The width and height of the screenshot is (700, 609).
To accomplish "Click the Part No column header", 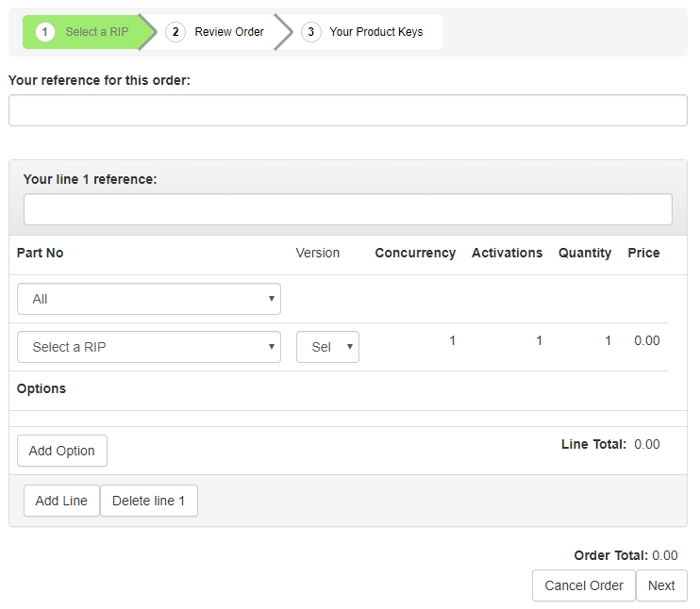I will tap(41, 253).
